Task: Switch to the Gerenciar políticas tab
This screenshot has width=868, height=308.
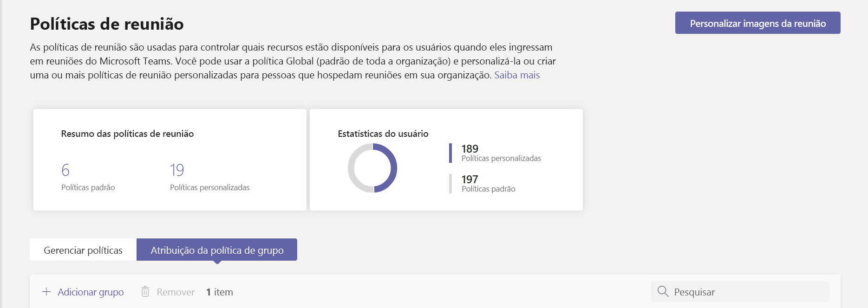Action: click(x=83, y=250)
